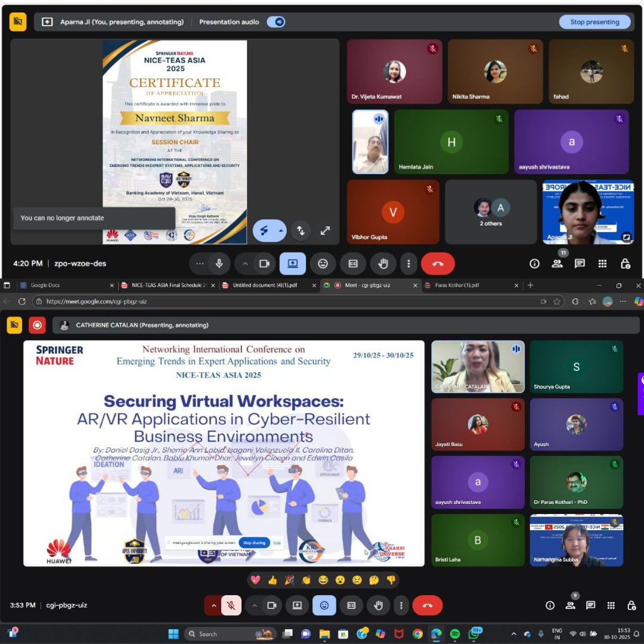Open audio options dots beside top meeting microphone
Viewport: 644px width, 644px height.
(x=200, y=264)
